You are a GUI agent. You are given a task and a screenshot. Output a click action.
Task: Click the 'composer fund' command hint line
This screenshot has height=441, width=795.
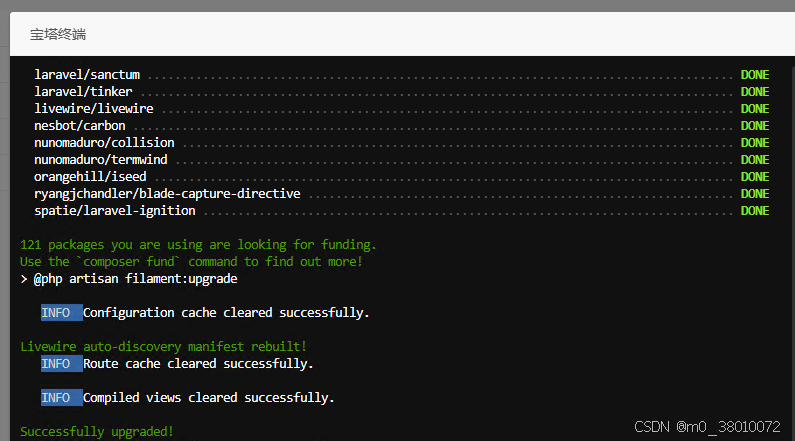pos(191,262)
